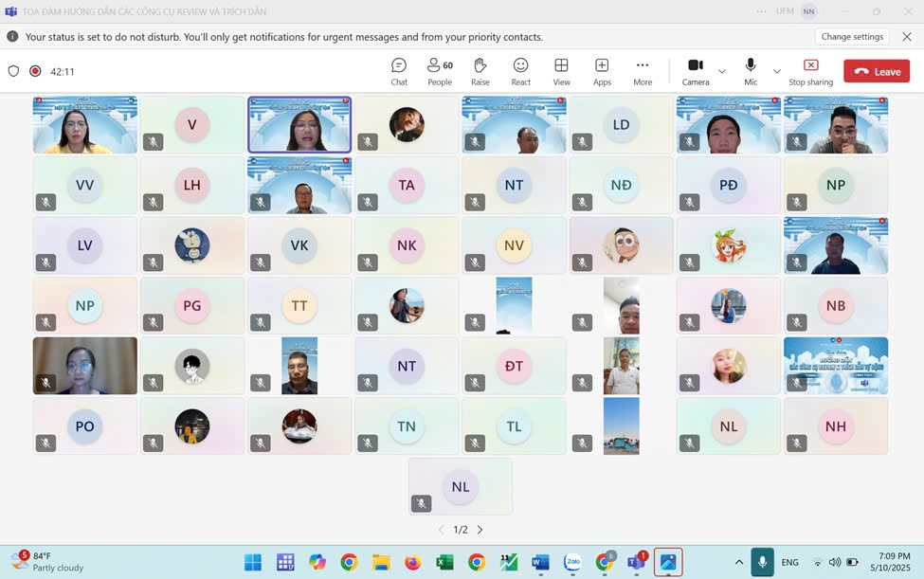Open the Apps panel
This screenshot has width=924, height=579.
point(602,71)
